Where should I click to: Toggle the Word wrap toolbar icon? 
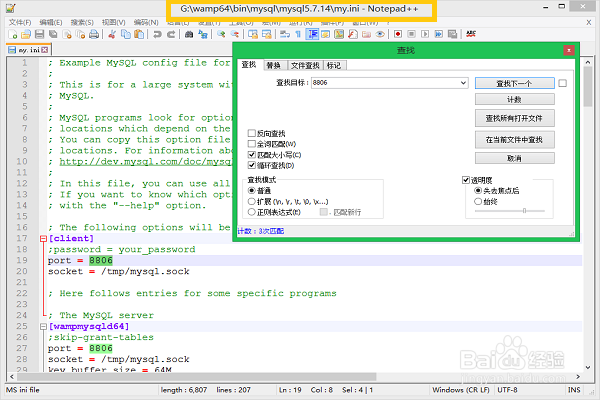(284, 34)
